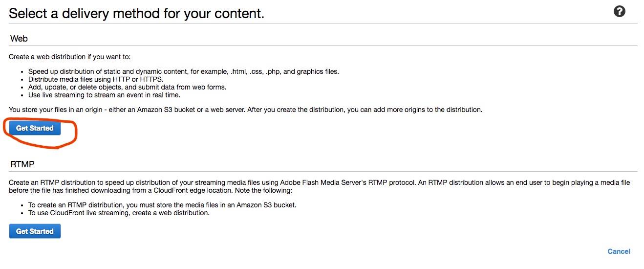644x269 pixels.
Task: Click Get Started under the RTMP section
Action: pos(35,231)
